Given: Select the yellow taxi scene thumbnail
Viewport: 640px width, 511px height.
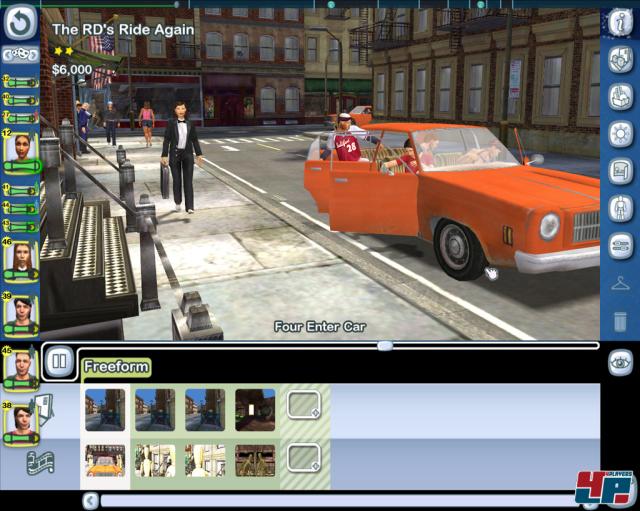Looking at the screenshot, I should click(x=105, y=461).
